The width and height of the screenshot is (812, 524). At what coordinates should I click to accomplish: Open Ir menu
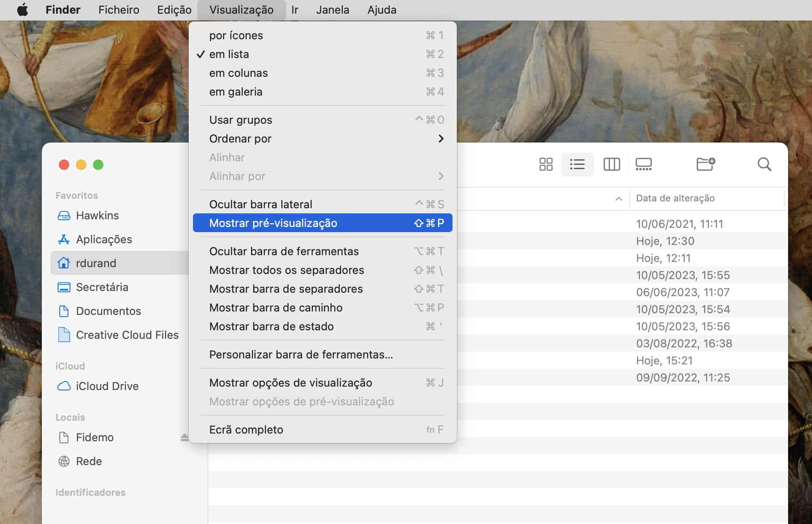[295, 9]
